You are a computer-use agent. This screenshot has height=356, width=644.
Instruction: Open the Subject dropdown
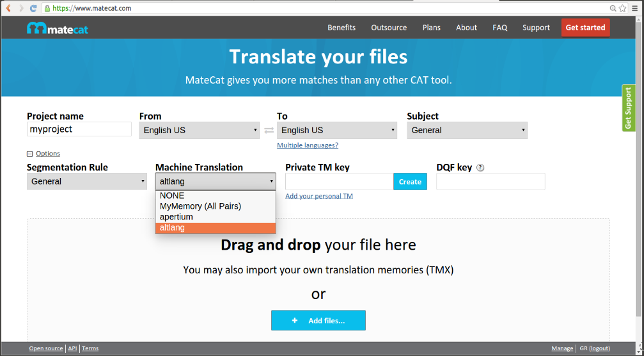467,131
